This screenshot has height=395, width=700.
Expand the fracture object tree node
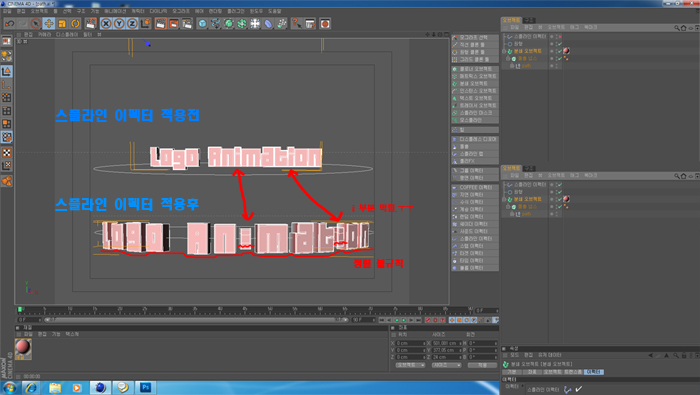point(504,51)
